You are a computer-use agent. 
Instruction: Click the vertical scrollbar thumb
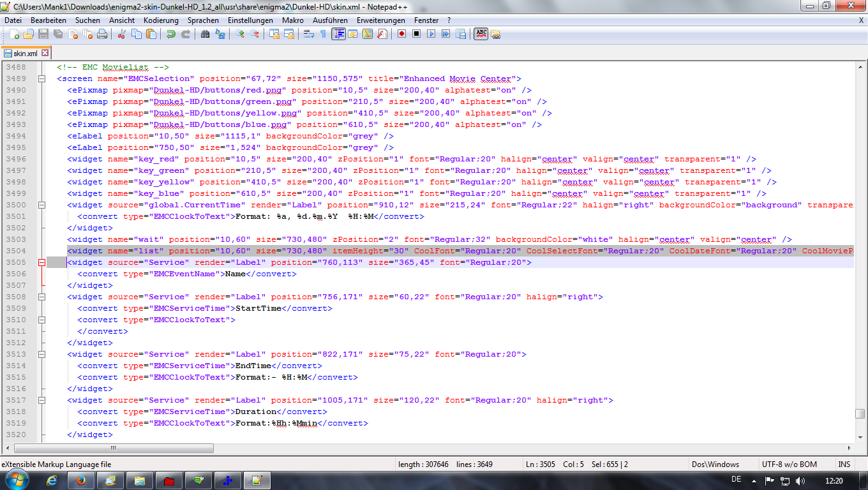click(x=860, y=413)
